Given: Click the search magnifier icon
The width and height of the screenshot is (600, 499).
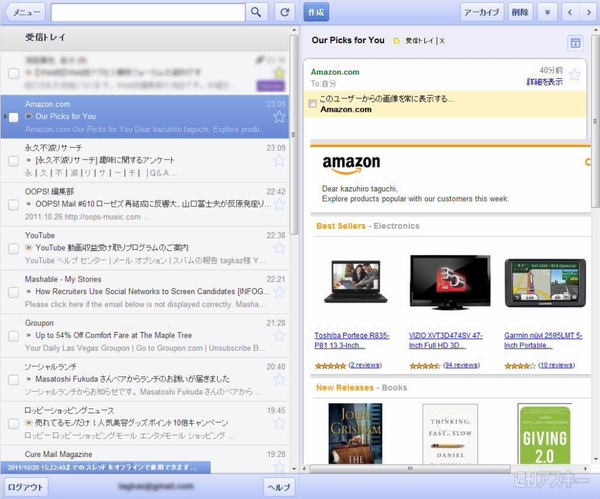Looking at the screenshot, I should pos(256,12).
